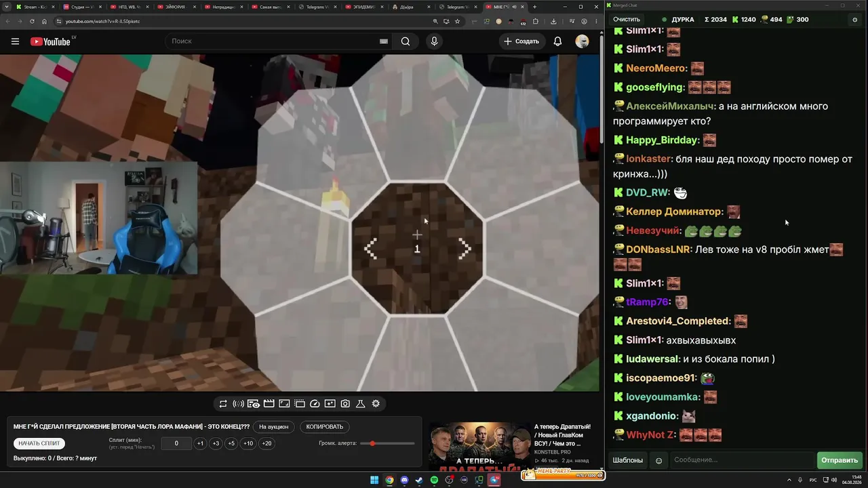Screen dimensions: 868x488
Task: Open Discord from the taskbar
Action: pyautogui.click(x=404, y=481)
